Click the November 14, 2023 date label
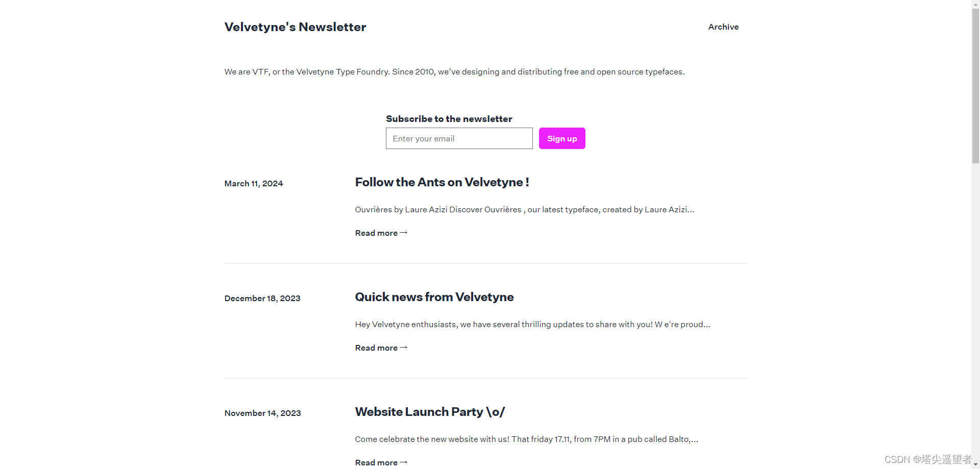This screenshot has height=469, width=980. click(262, 413)
